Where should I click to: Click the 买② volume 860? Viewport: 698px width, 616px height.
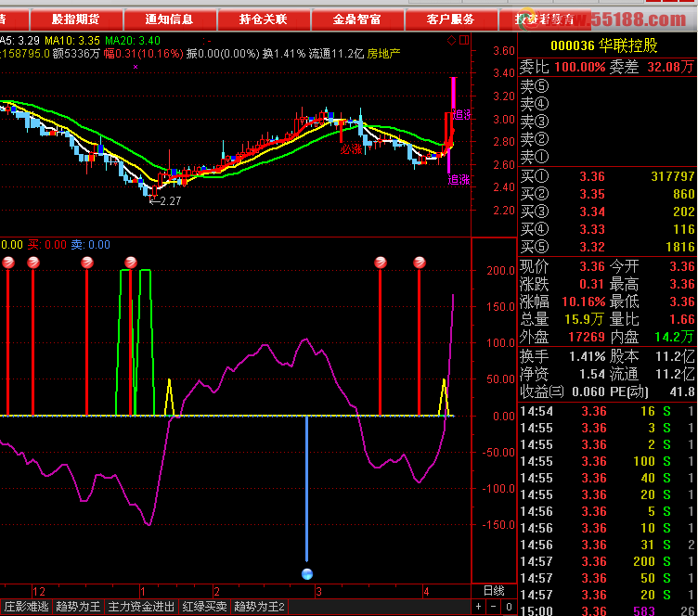coord(684,194)
